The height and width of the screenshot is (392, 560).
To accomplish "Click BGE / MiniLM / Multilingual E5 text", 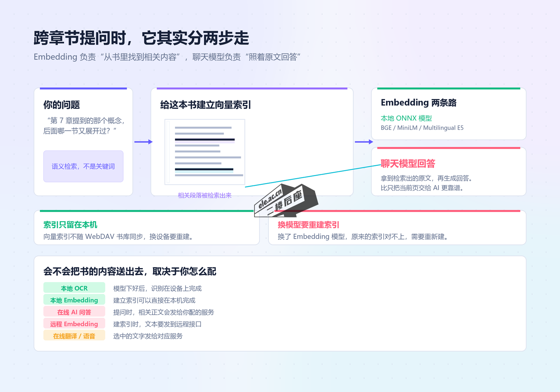I will (x=422, y=128).
